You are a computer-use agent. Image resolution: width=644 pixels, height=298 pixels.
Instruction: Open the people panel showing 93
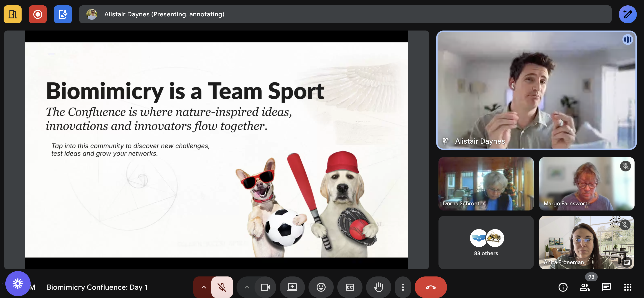tap(584, 287)
